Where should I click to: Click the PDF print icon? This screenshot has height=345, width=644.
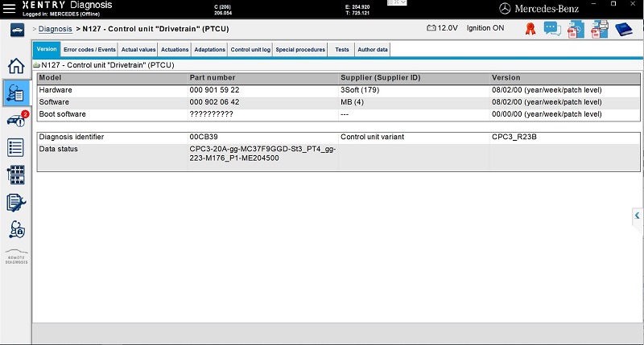(599, 30)
